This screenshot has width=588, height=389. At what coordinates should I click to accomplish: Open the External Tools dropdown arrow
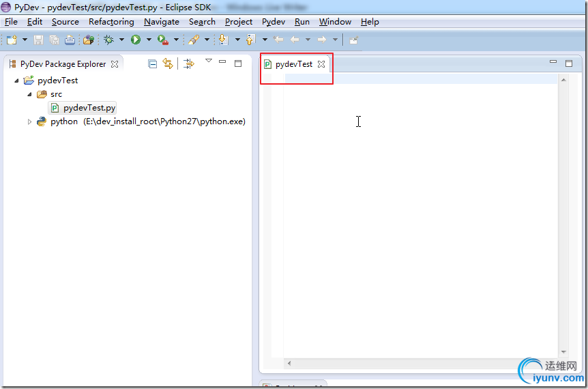pyautogui.click(x=176, y=40)
